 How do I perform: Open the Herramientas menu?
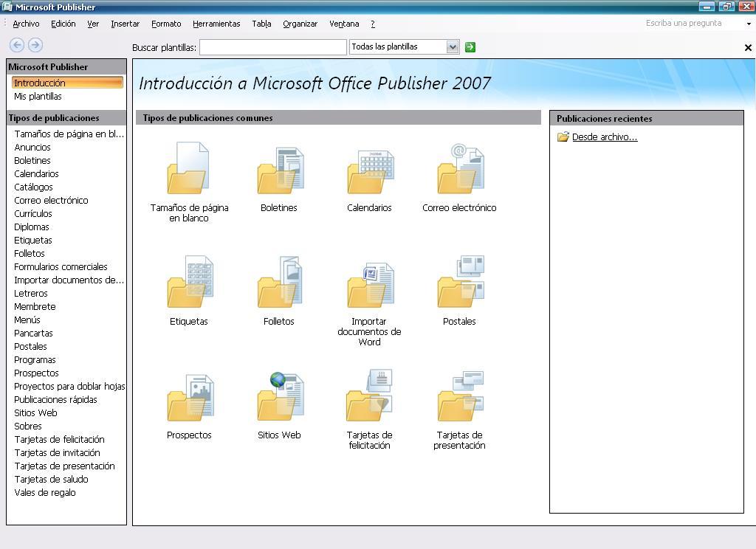216,24
